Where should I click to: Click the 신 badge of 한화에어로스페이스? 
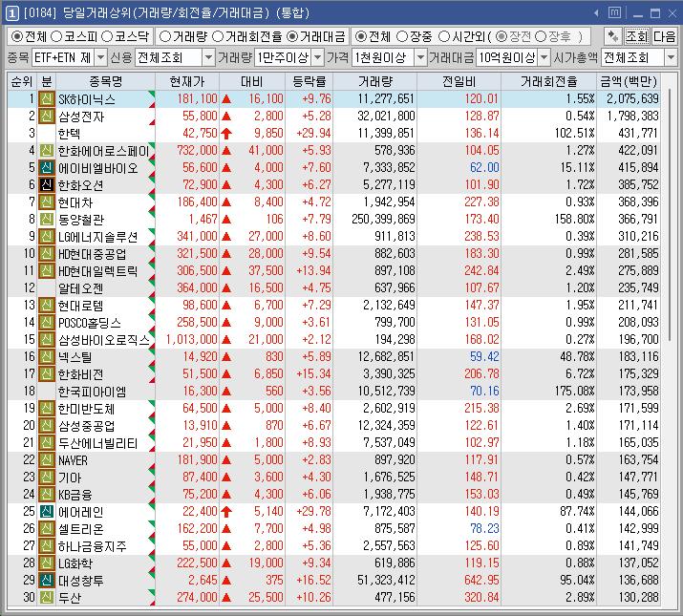47,151
